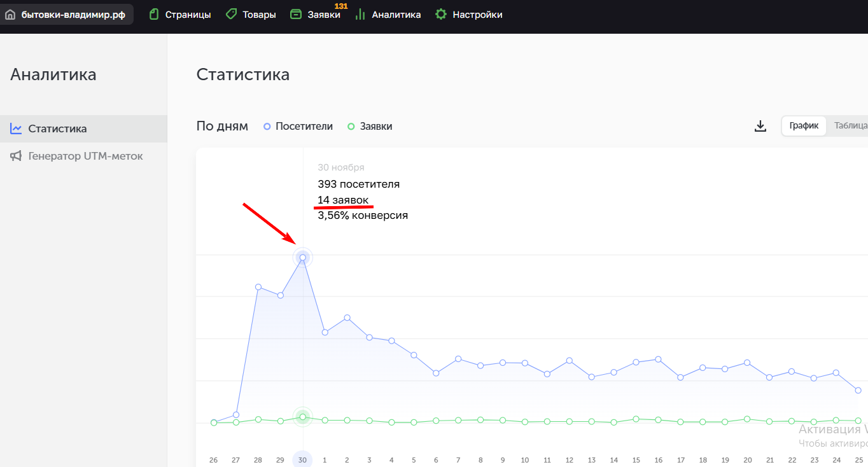Select the highlighted 30 date on axis

(302, 460)
